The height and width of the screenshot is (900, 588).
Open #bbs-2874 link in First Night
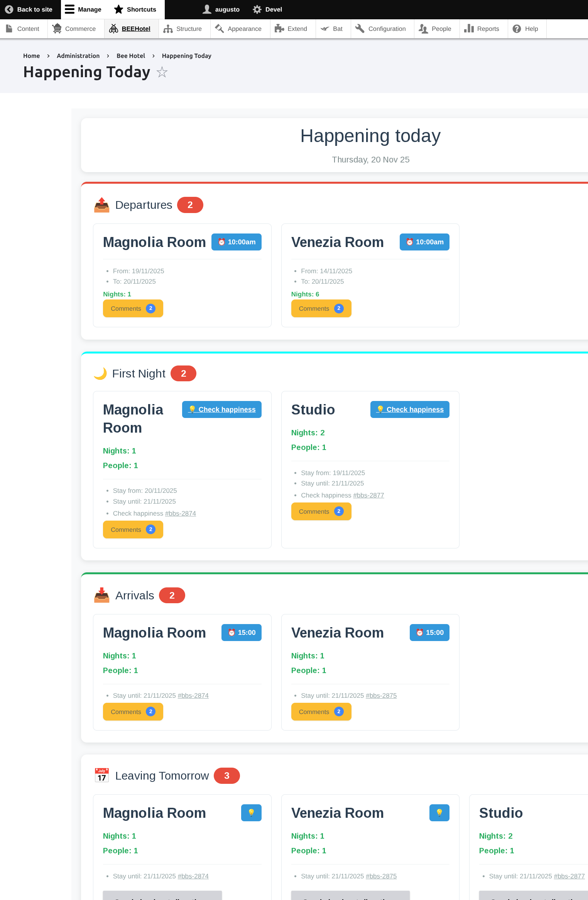(181, 513)
